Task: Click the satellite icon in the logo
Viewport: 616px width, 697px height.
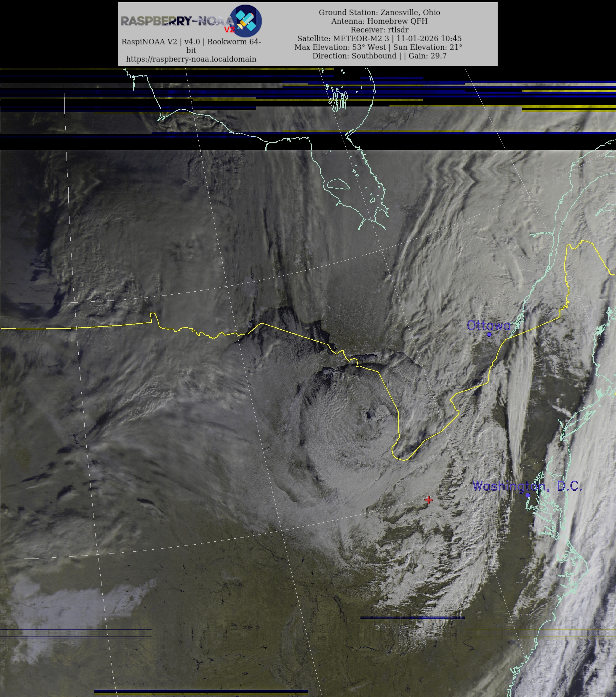Action: click(246, 21)
